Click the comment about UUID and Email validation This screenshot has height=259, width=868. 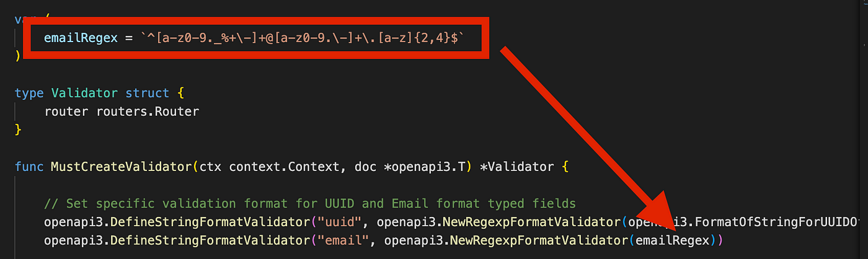point(309,203)
